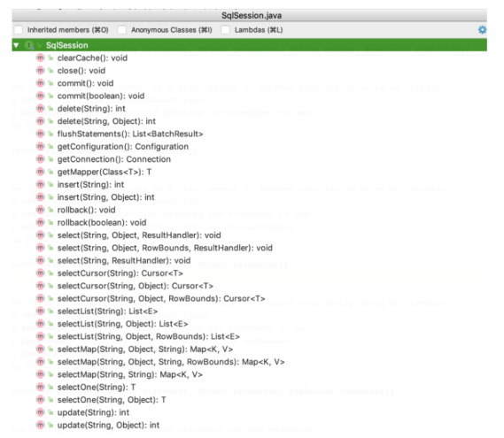Open the settings gear menu
The image size is (504, 438).
(x=482, y=30)
